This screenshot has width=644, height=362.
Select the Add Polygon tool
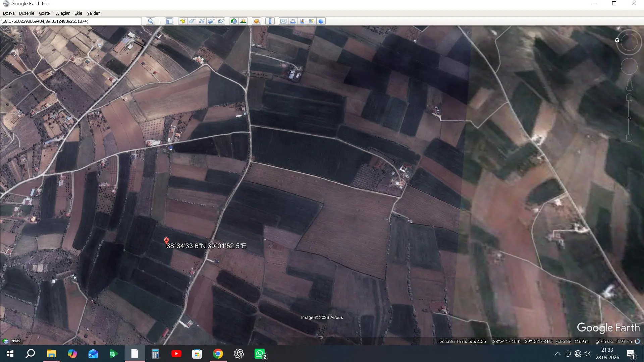pos(192,21)
